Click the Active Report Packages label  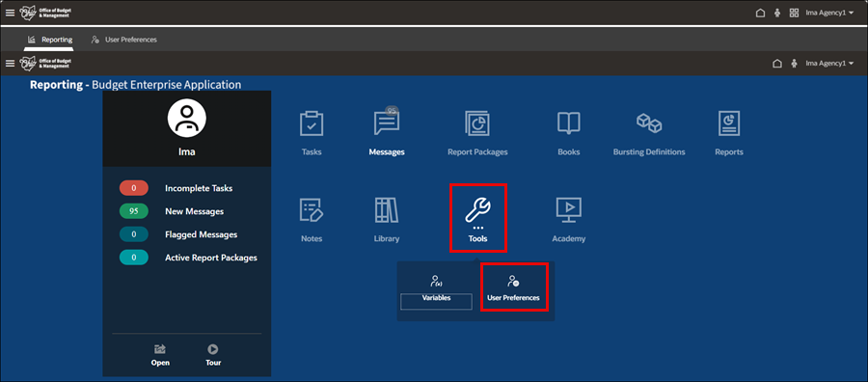[x=211, y=258]
